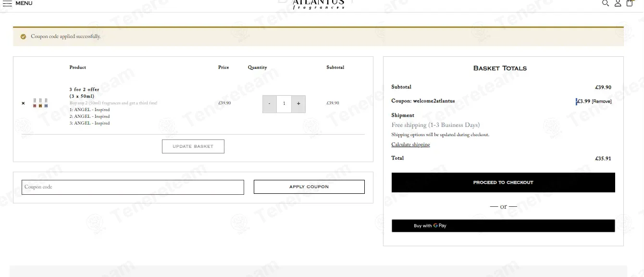Click the Apply Coupon button
The height and width of the screenshot is (277, 644).
coord(309,187)
